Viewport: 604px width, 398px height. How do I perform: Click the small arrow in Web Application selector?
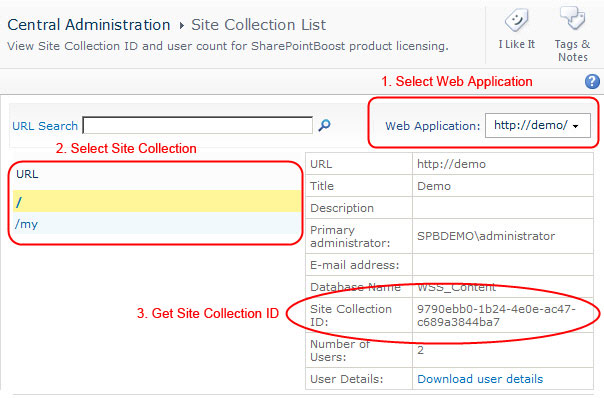575,126
